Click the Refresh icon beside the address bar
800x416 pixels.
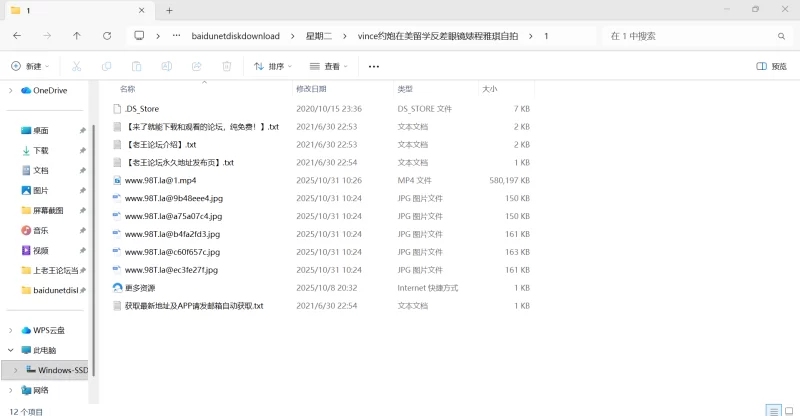click(x=107, y=35)
